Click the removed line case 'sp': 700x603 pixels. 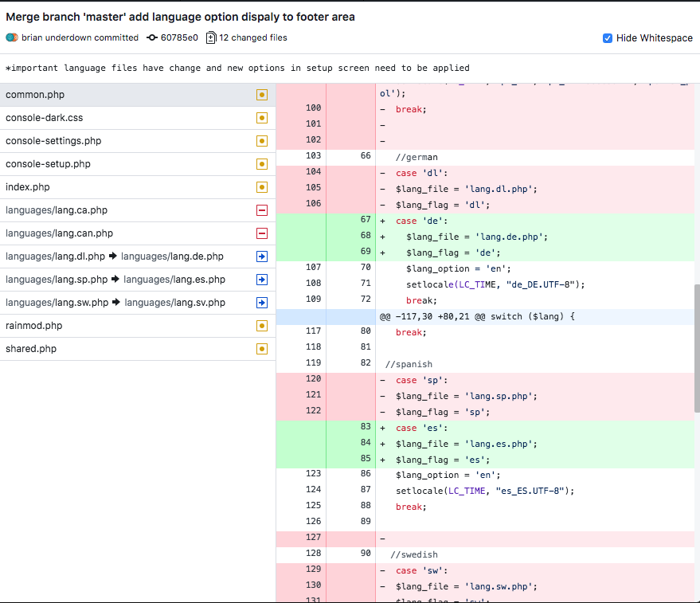tap(485, 381)
